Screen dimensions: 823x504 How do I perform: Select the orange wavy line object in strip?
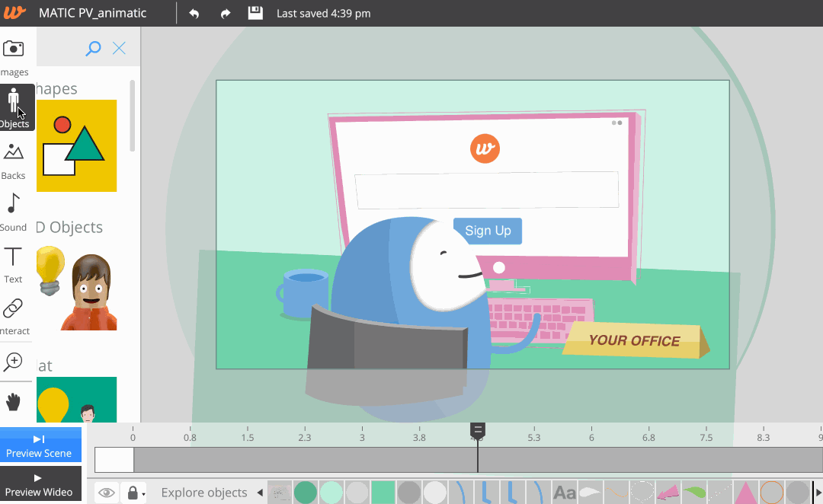click(616, 493)
